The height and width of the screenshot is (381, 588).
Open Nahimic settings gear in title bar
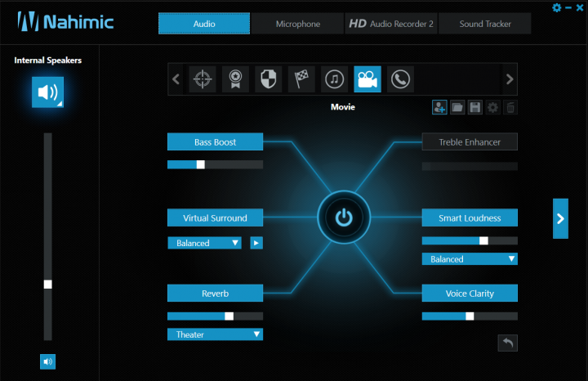click(556, 7)
